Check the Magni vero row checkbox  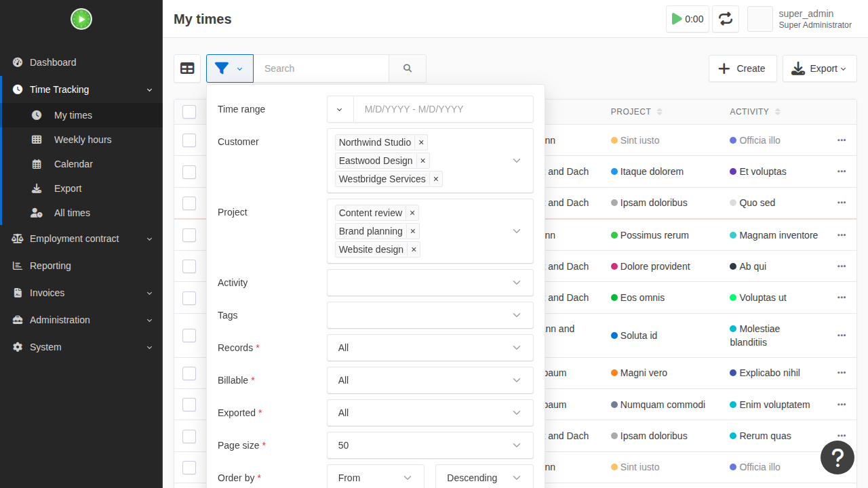point(189,373)
